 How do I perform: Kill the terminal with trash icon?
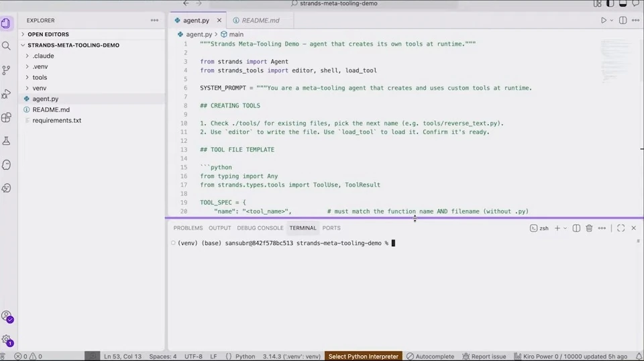tap(589, 228)
